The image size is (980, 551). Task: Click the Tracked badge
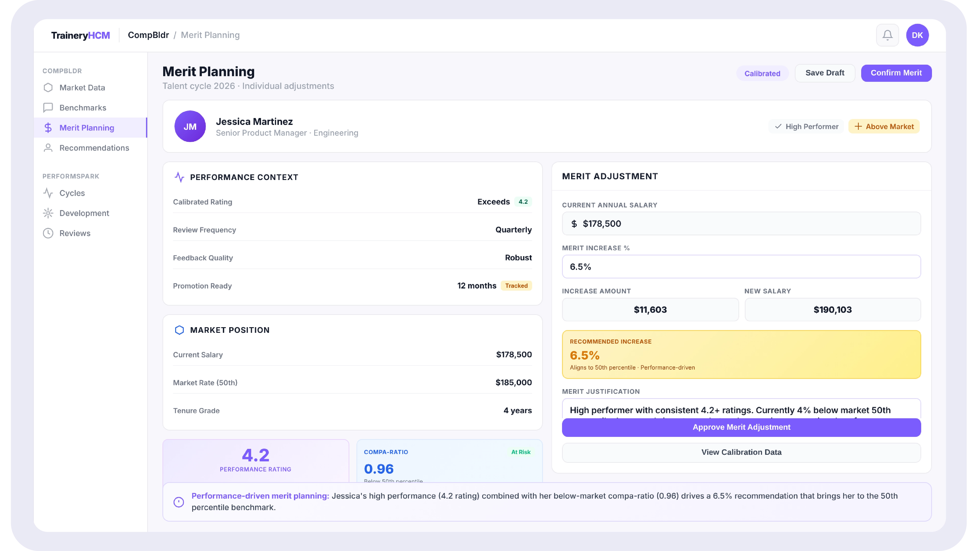coord(516,286)
